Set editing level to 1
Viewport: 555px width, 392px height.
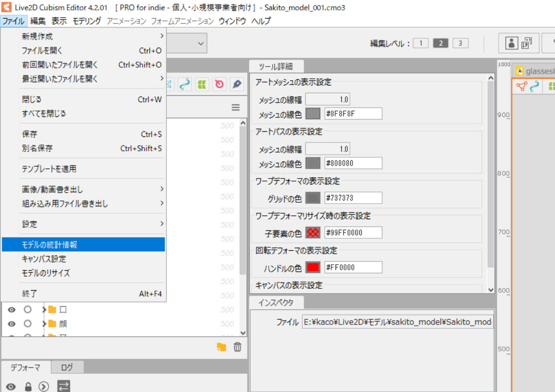point(421,43)
